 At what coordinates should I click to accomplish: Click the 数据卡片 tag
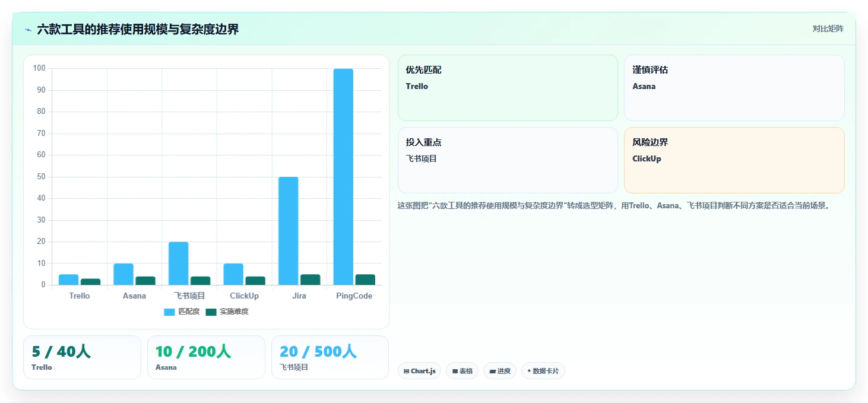point(543,371)
